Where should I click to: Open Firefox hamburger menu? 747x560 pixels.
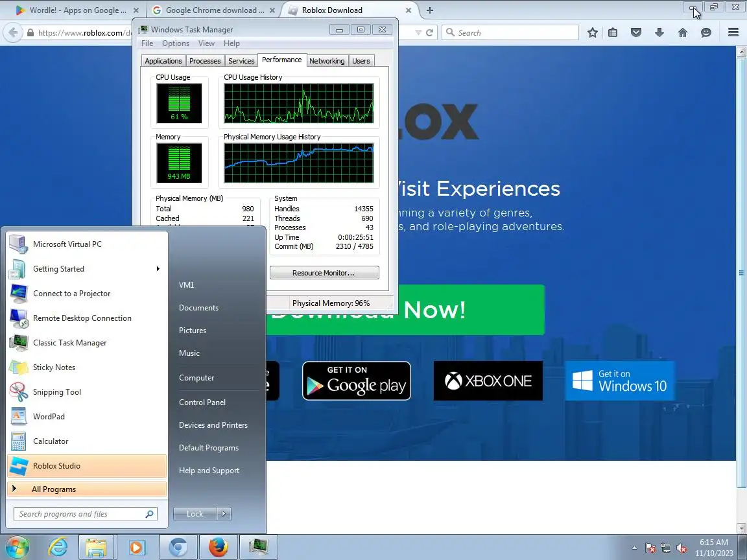pyautogui.click(x=733, y=32)
